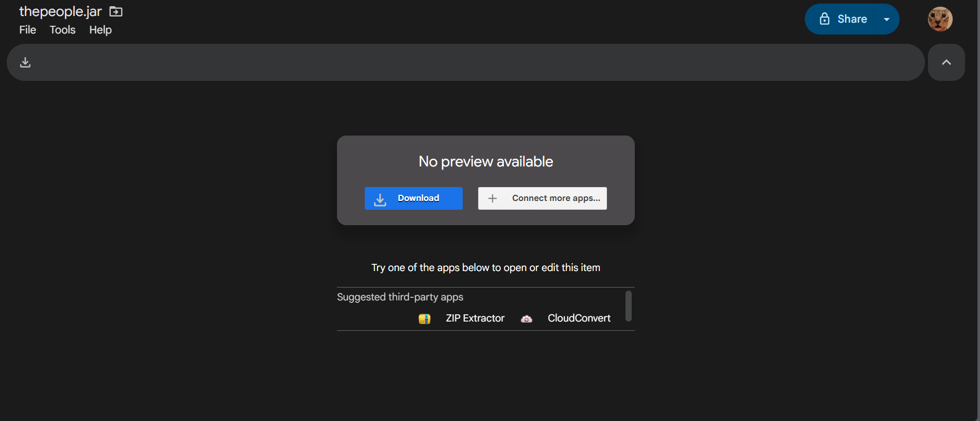The width and height of the screenshot is (980, 421).
Task: Open the Share dropdown arrow
Action: click(x=887, y=19)
